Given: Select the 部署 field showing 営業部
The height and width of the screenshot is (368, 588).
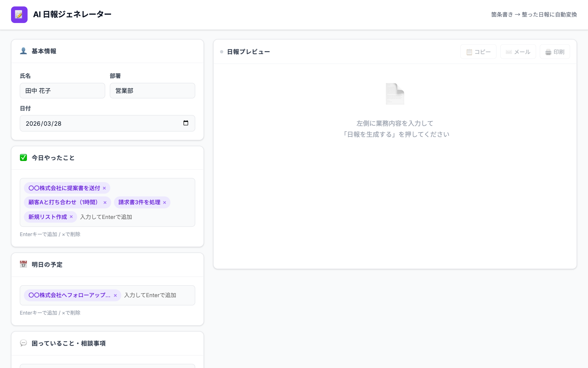Looking at the screenshot, I should [x=152, y=90].
